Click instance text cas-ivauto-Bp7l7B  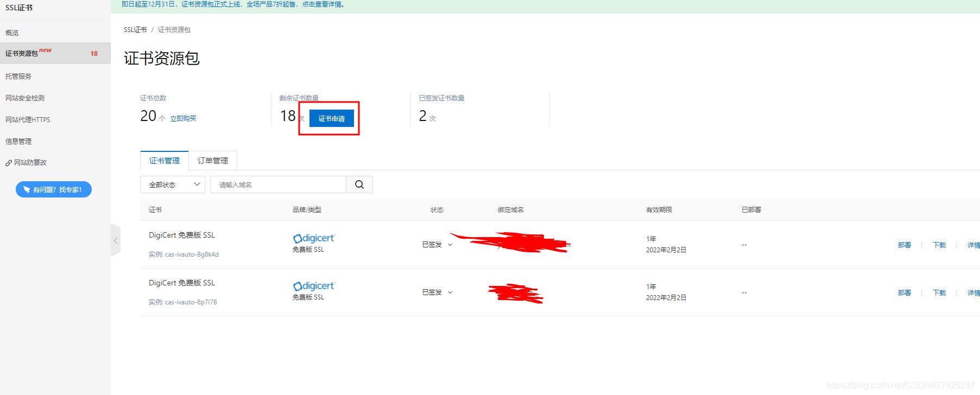click(191, 302)
